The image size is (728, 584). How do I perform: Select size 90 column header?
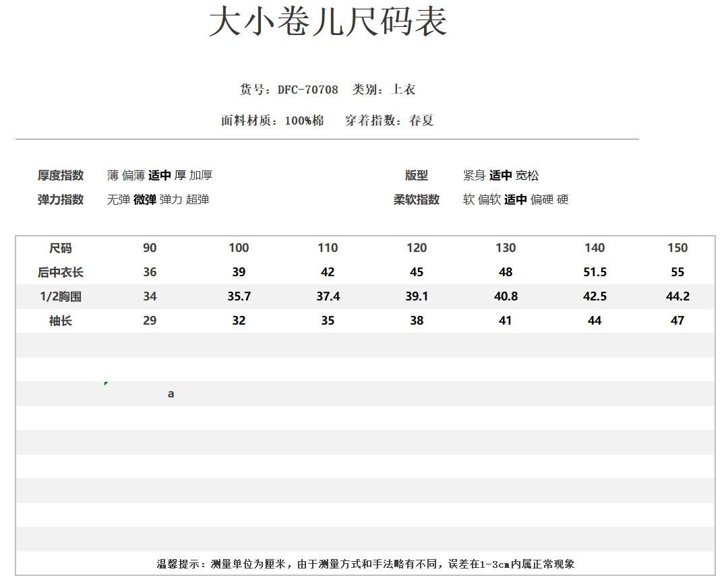[x=150, y=248]
